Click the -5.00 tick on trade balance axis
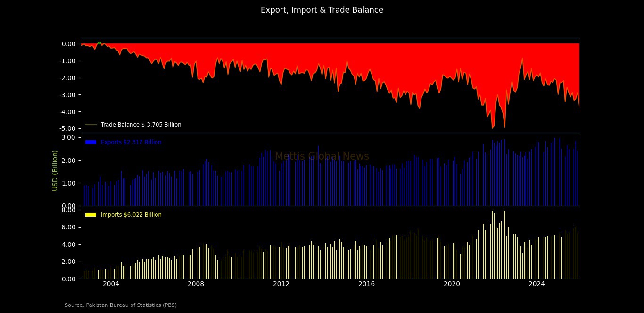This screenshot has height=313, width=644. 69,128
